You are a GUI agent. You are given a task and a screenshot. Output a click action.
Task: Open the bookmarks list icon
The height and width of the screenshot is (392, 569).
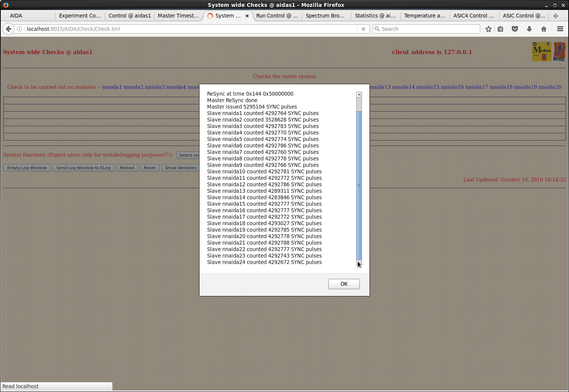point(500,29)
